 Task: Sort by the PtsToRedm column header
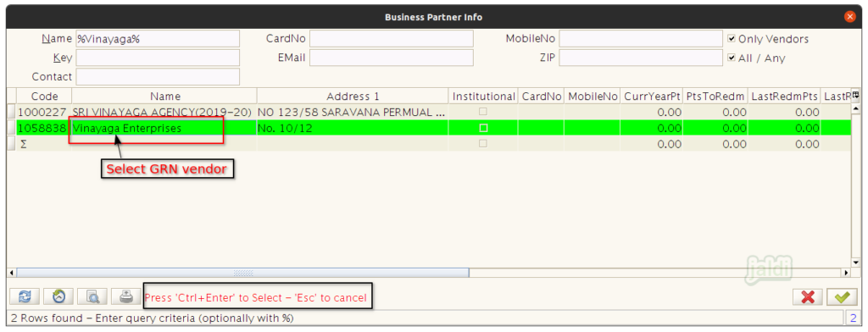click(715, 97)
